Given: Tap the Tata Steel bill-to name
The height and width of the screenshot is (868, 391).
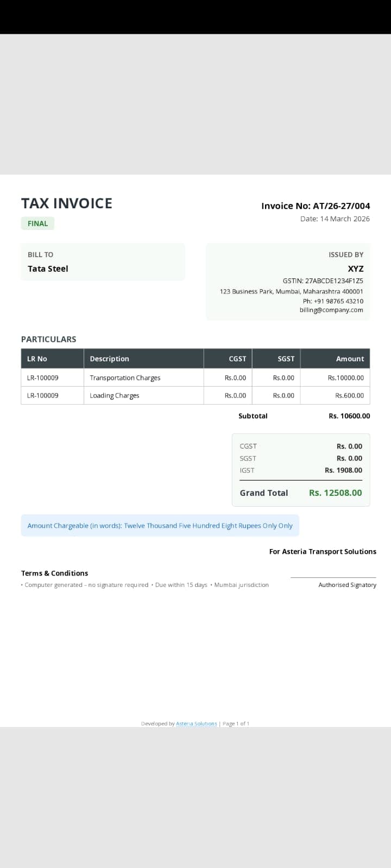Looking at the screenshot, I should click(48, 269).
